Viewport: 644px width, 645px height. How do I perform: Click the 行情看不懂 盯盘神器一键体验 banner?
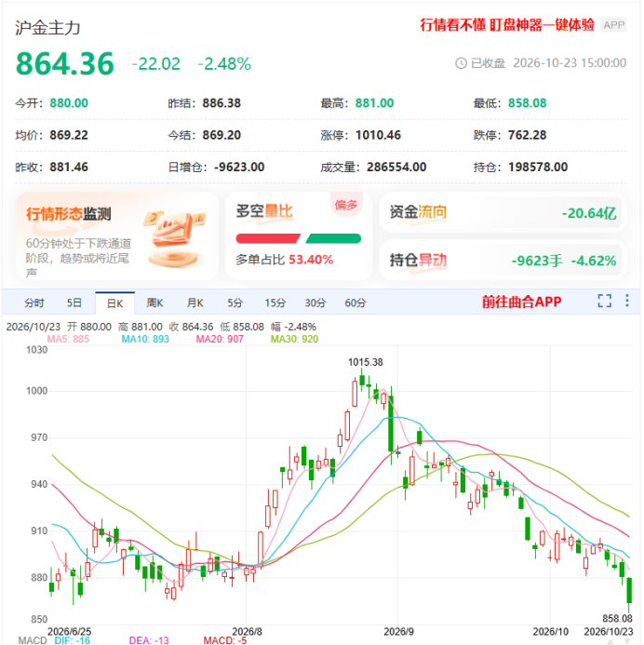click(507, 25)
